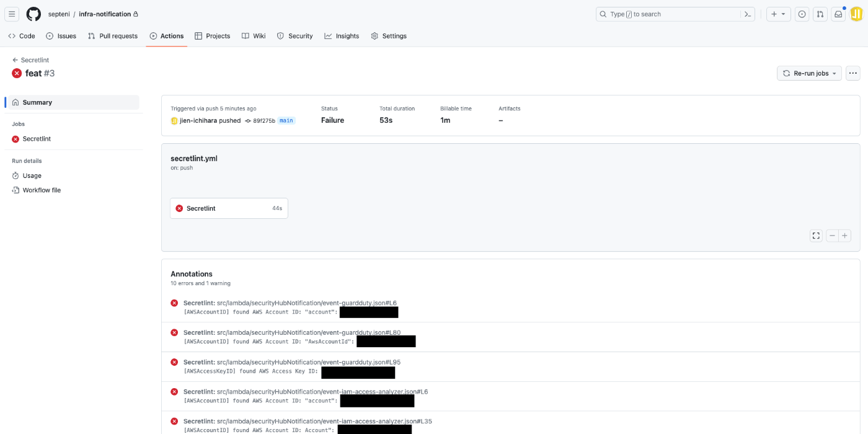The height and width of the screenshot is (434, 868).
Task: Open the infra-notification repository link
Action: 105,14
